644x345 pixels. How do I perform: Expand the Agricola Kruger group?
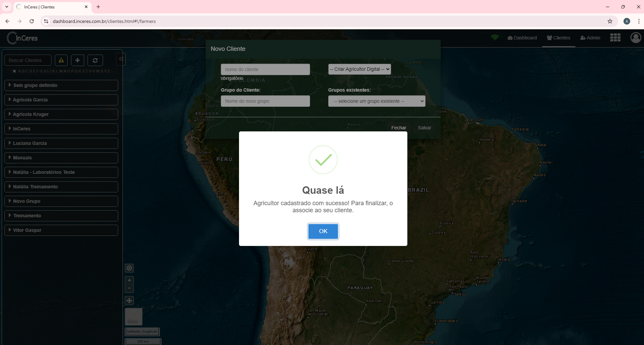(x=61, y=114)
